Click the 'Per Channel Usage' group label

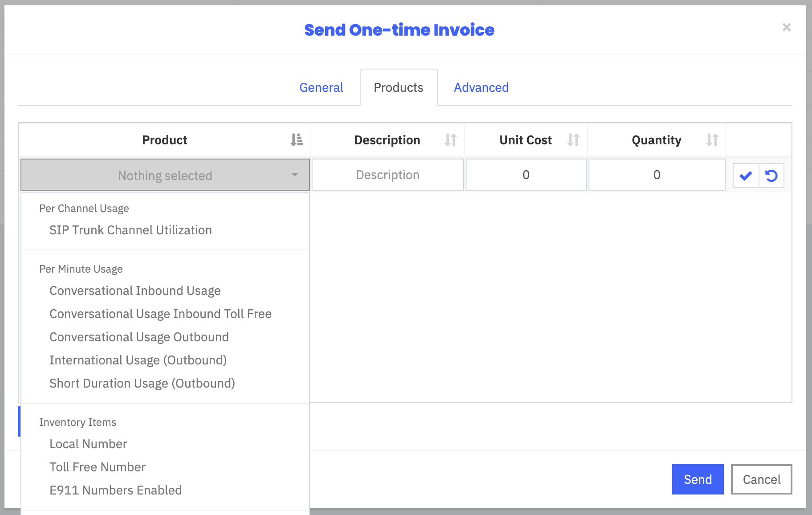(84, 208)
